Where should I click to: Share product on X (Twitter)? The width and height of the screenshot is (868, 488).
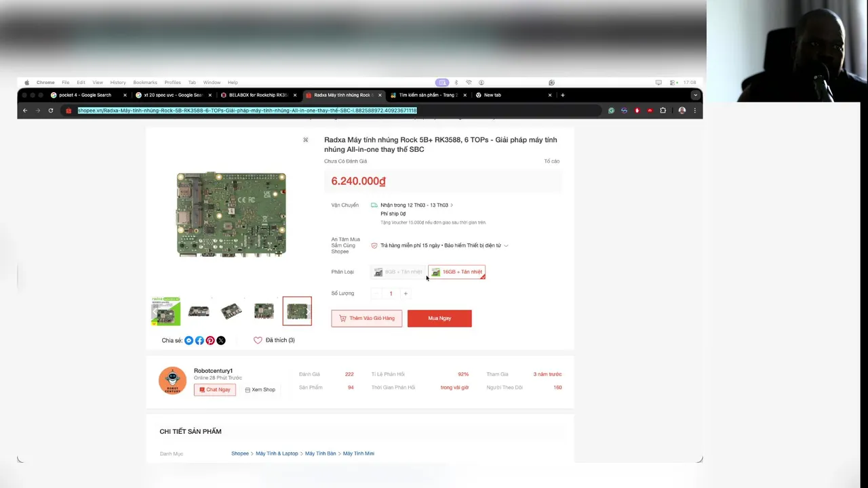coord(221,340)
